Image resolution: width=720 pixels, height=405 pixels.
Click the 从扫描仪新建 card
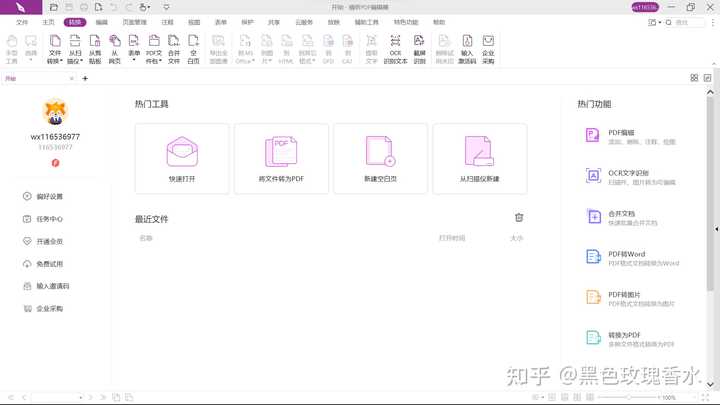(x=479, y=158)
